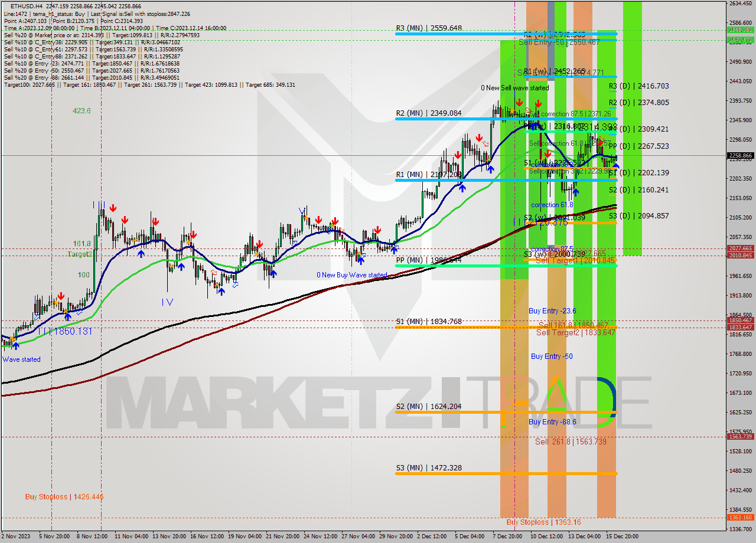756x543 pixels.
Task: Click the '24 Nov 12:00' time axis label
Action: pos(320,537)
